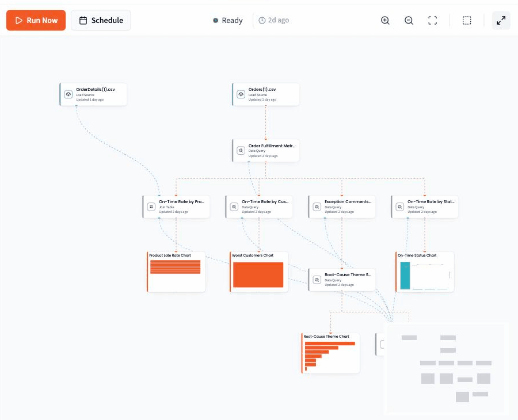Open the Schedule dialog
Viewport: 518px width, 420px height.
tap(101, 20)
